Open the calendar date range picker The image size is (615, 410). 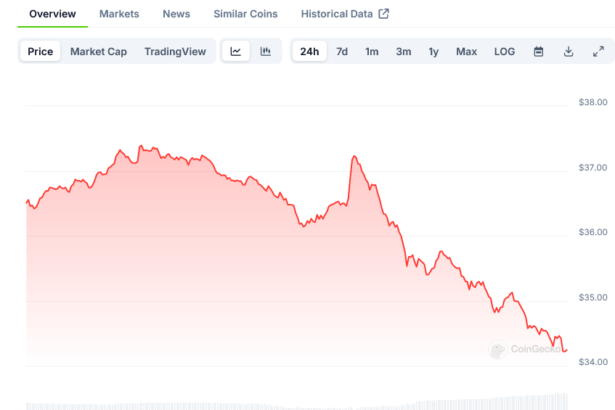pyautogui.click(x=538, y=51)
